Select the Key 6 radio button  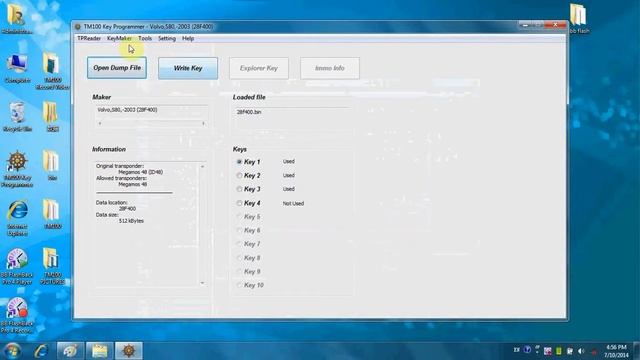tap(239, 231)
